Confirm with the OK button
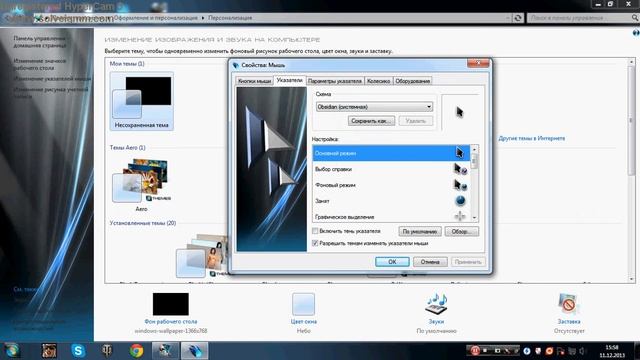 pyautogui.click(x=392, y=262)
